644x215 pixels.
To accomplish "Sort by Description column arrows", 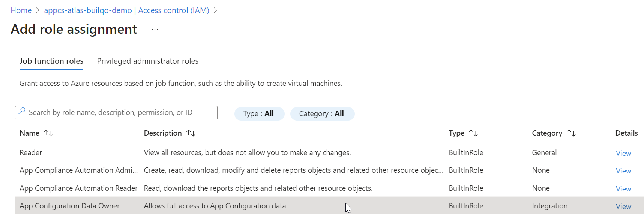I will pos(191,133).
